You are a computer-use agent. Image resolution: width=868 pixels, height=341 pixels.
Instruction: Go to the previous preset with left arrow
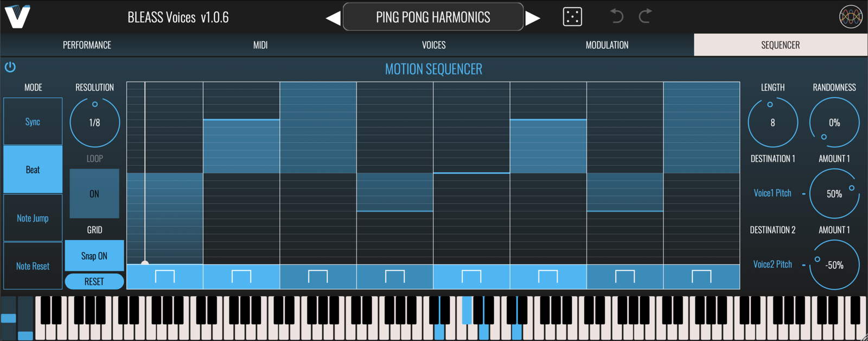coord(333,18)
